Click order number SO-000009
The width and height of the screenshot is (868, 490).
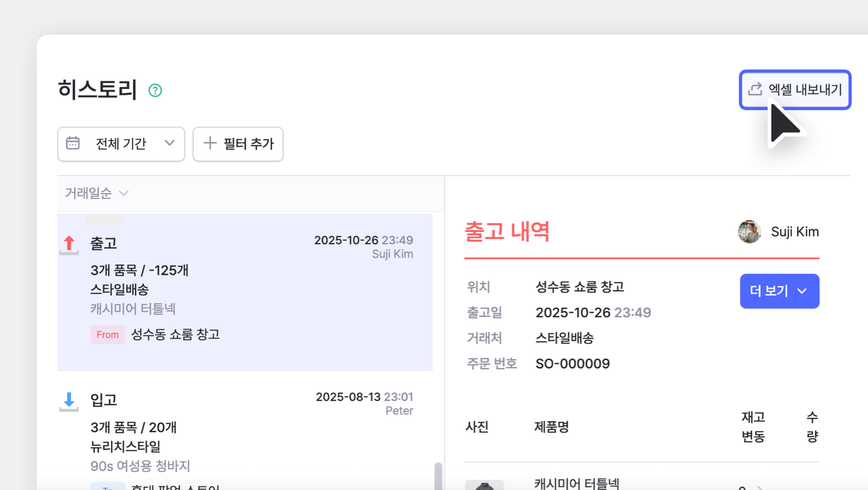point(572,363)
